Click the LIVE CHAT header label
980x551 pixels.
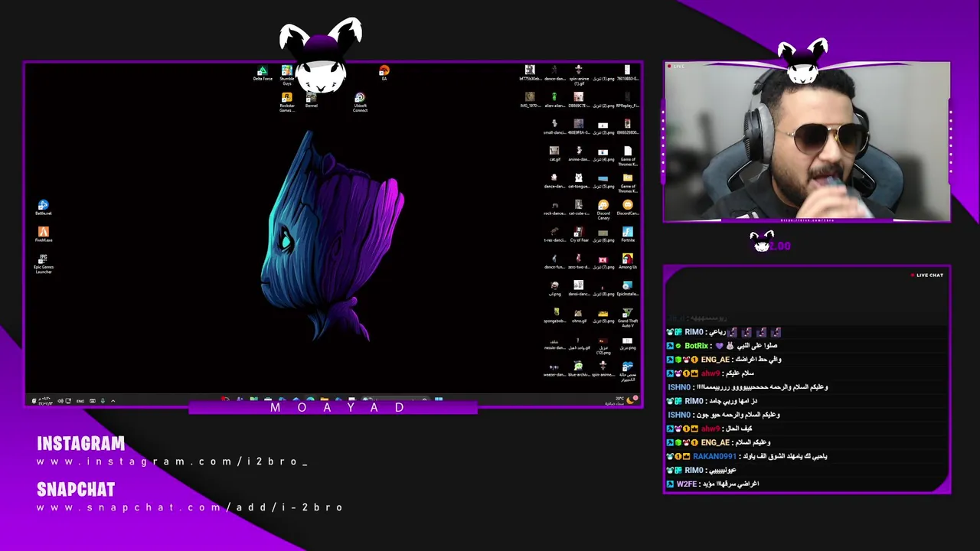tap(927, 275)
